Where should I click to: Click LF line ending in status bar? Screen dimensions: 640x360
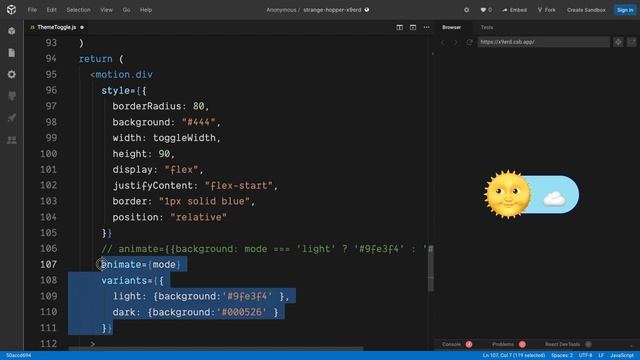coord(601,356)
